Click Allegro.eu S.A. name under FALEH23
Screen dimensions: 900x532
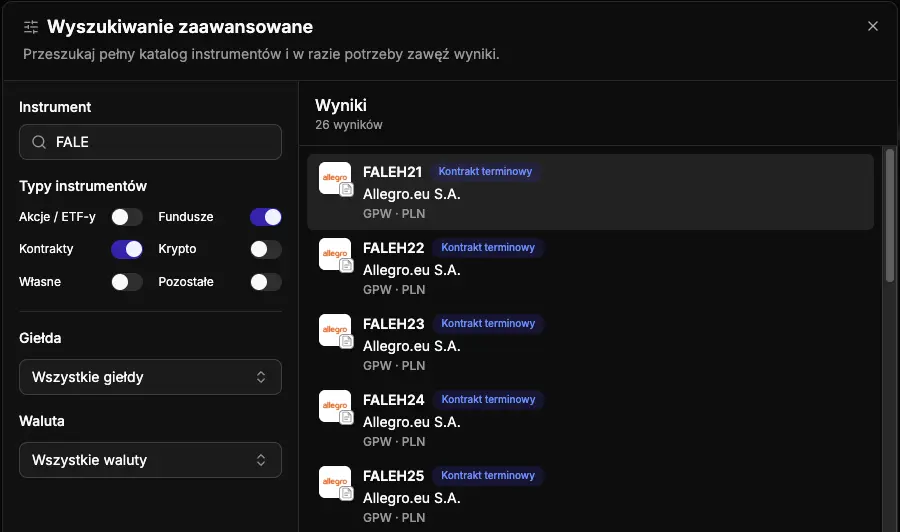412,346
